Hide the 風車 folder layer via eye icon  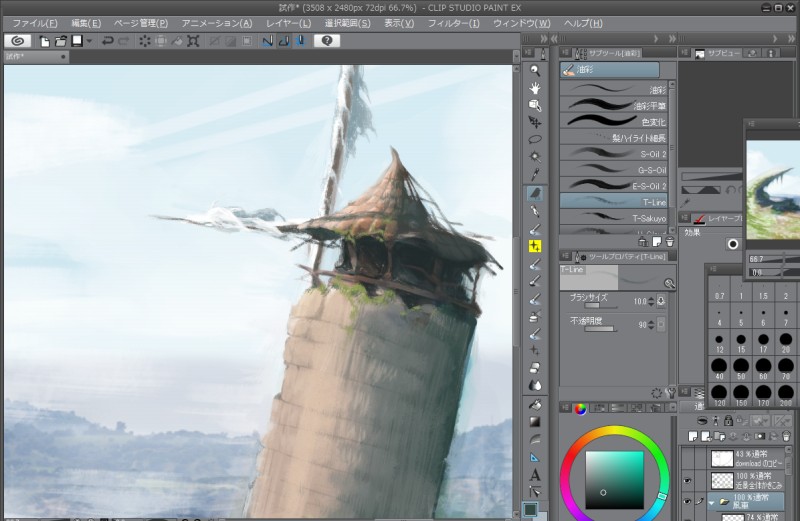tap(687, 502)
